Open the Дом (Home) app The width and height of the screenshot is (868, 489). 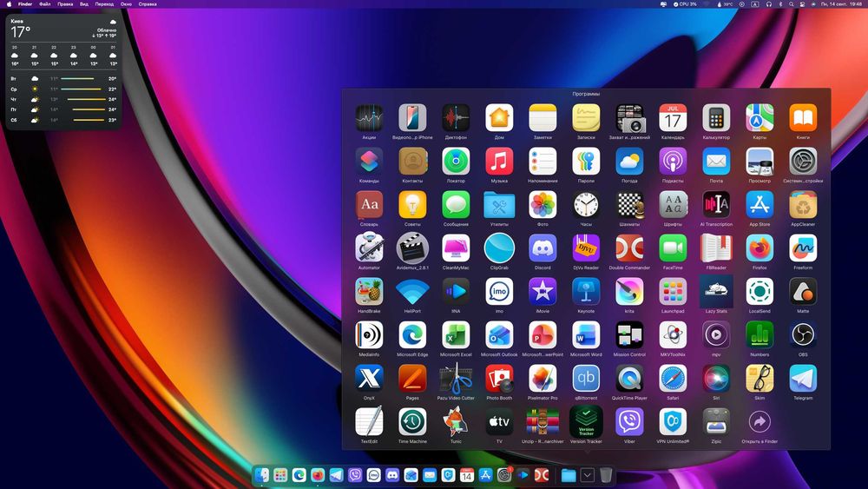499,117
